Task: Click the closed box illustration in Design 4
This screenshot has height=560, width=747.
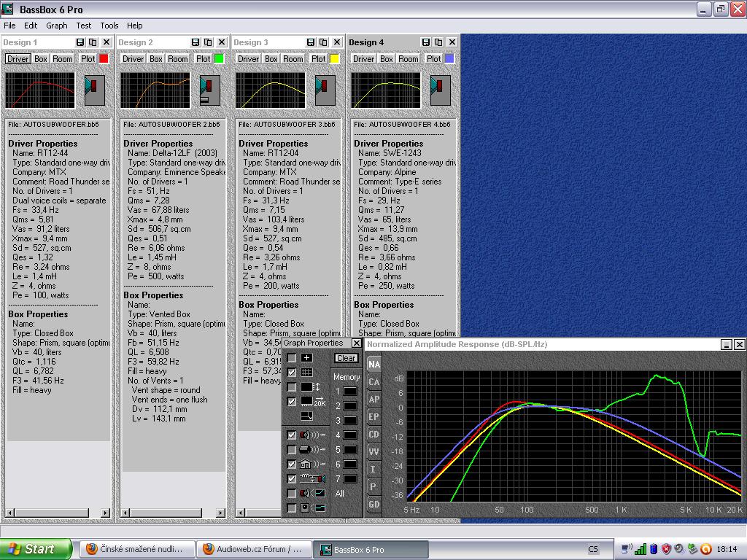Action: click(440, 90)
